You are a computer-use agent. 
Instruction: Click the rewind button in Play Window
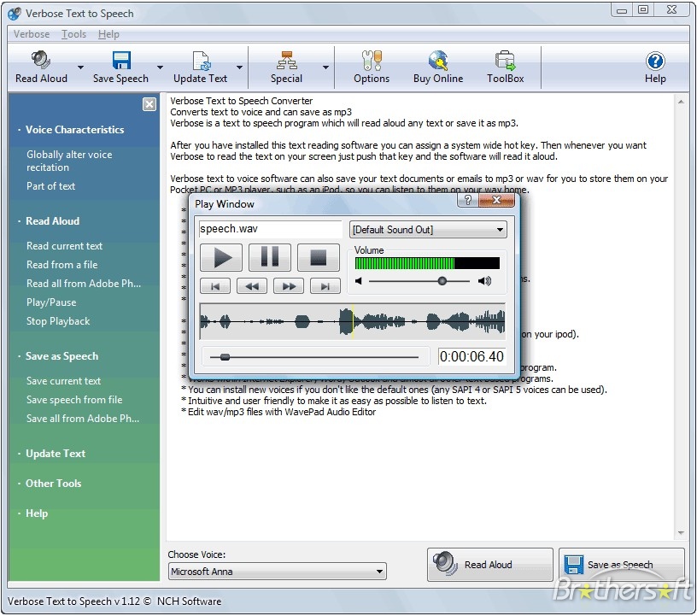[x=252, y=286]
